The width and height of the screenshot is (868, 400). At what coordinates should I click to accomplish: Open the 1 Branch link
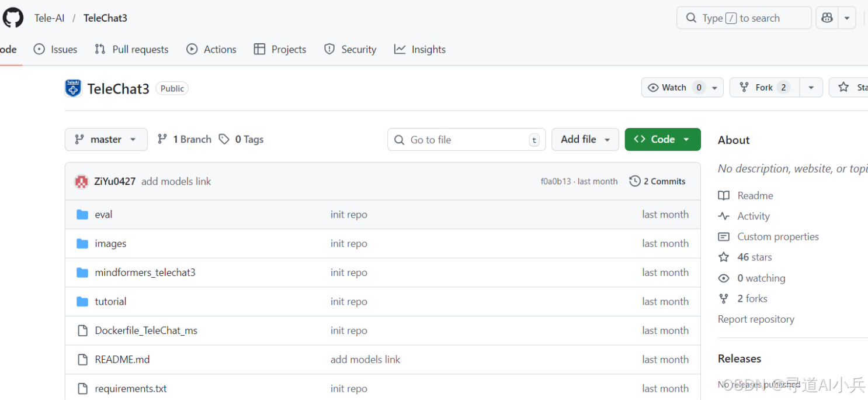tap(185, 139)
